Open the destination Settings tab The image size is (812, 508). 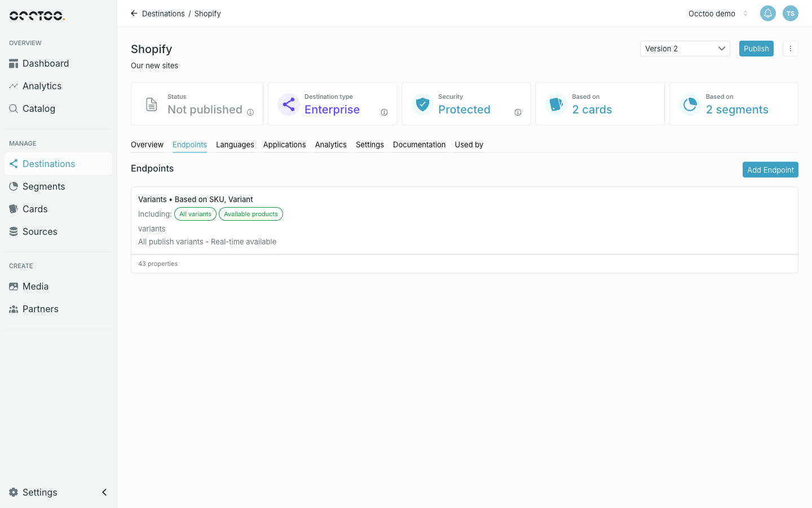click(x=370, y=145)
